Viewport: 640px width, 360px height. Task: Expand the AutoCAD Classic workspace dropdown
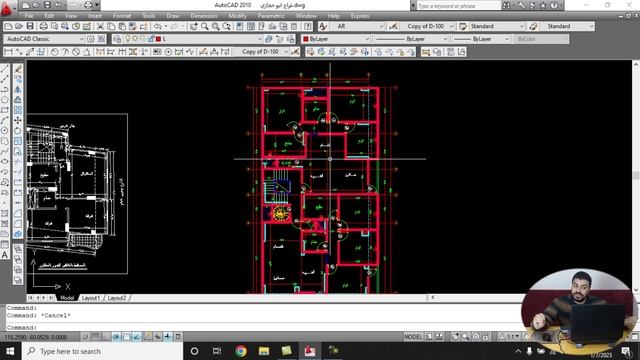click(82, 39)
